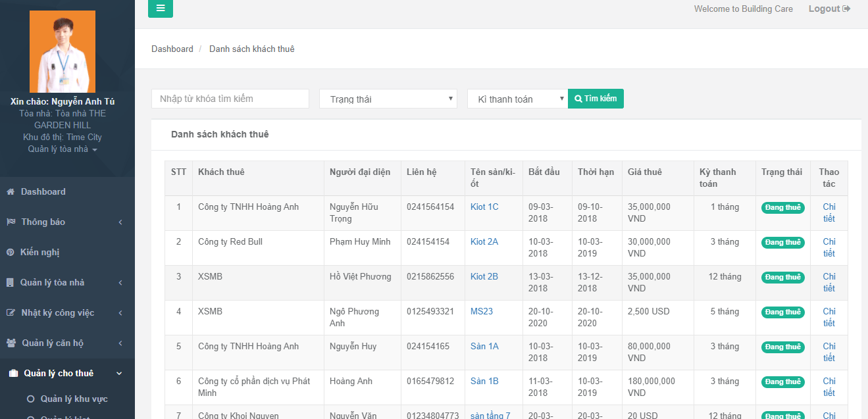The image size is (868, 419).
Task: Click the flag icon beside Thông báo
Action: tap(11, 222)
